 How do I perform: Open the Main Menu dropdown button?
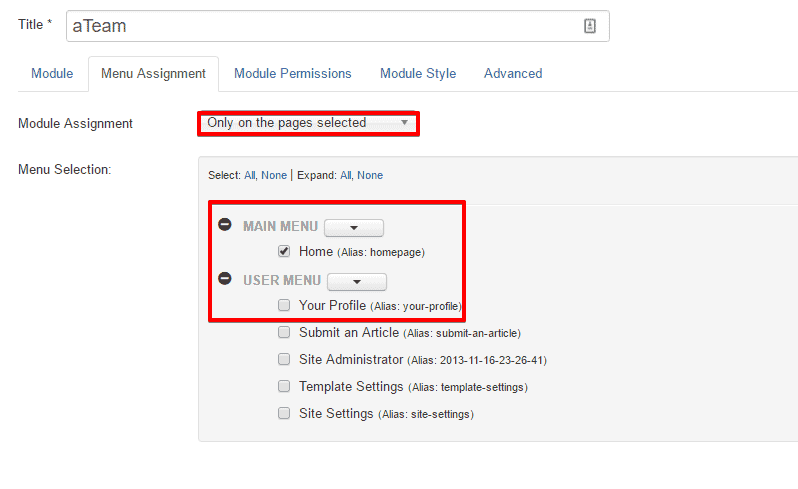pyautogui.click(x=354, y=227)
